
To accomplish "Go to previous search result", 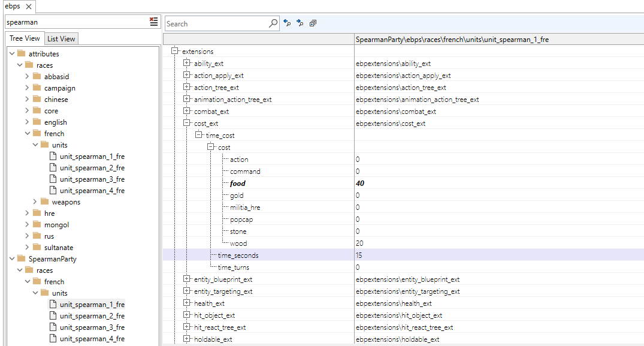I will pos(287,23).
